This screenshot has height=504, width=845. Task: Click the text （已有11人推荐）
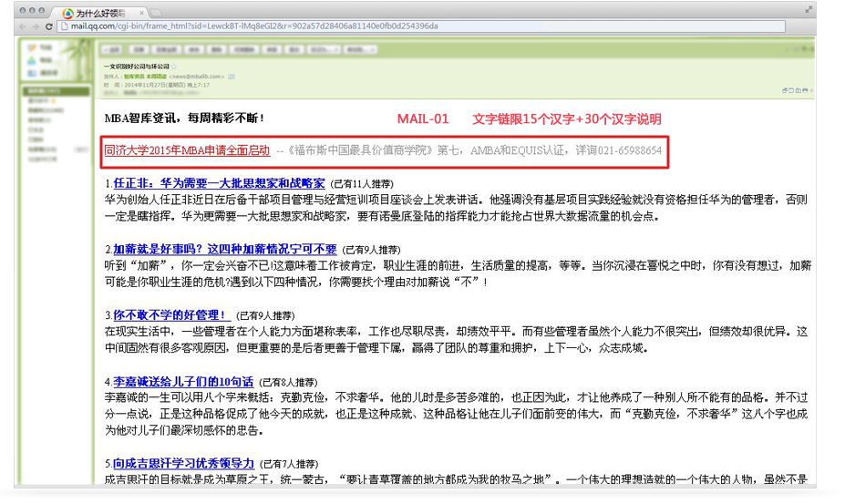[x=362, y=184]
